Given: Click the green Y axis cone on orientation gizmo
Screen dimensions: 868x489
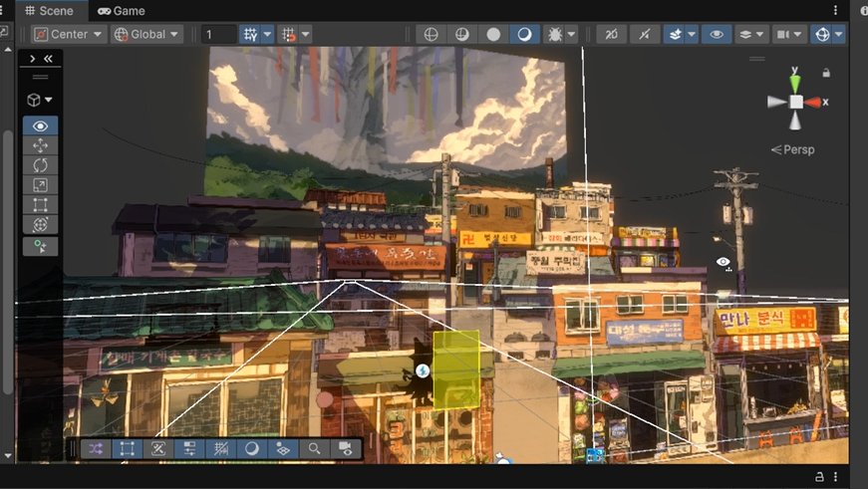Looking at the screenshot, I should tap(795, 83).
